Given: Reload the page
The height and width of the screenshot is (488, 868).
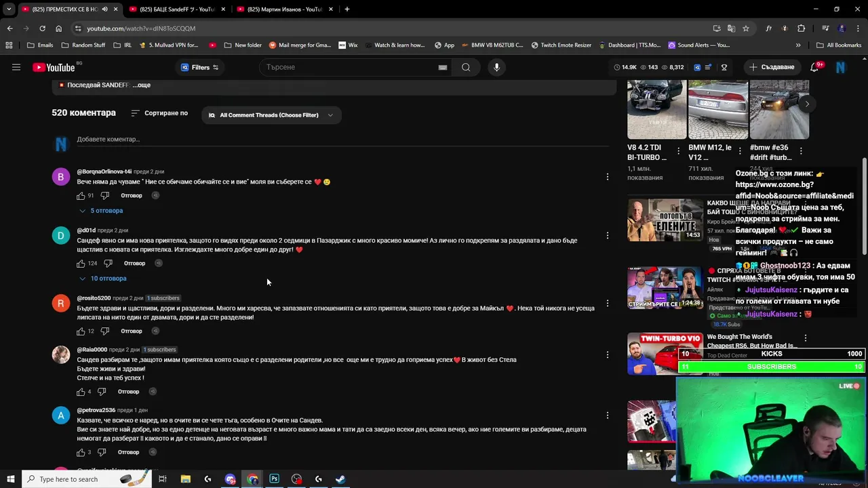Looking at the screenshot, I should pyautogui.click(x=42, y=28).
